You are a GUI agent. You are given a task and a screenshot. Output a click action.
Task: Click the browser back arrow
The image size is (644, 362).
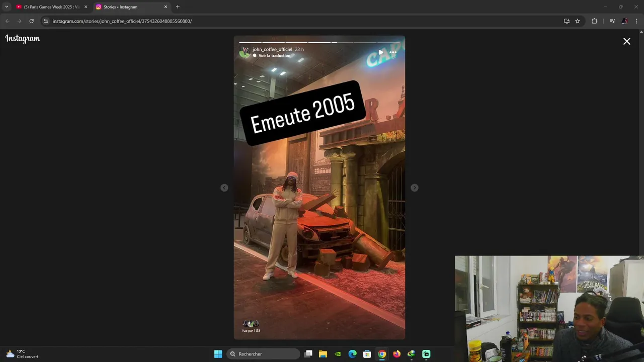click(x=7, y=21)
